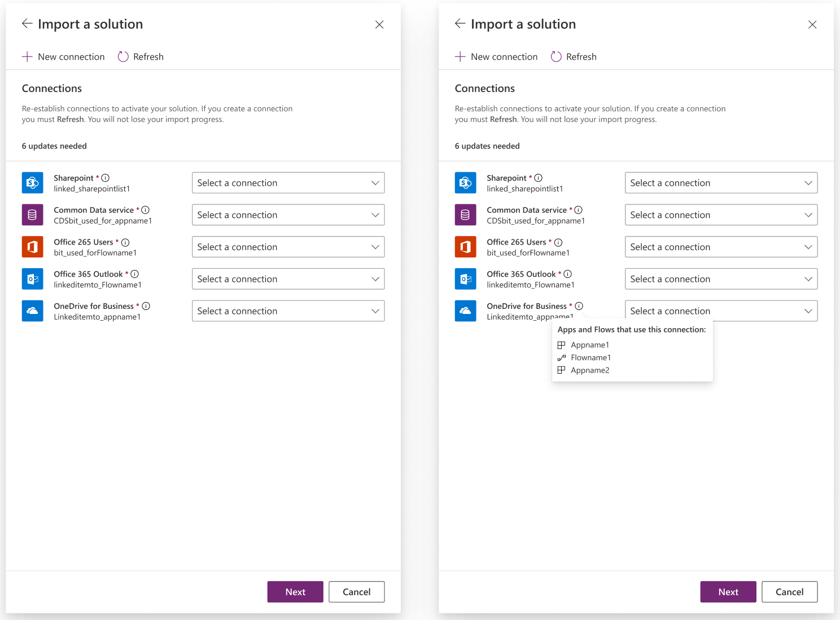Viewport: 840px width, 620px height.
Task: Click Office 265 Users icon in right panel
Action: pos(466,247)
